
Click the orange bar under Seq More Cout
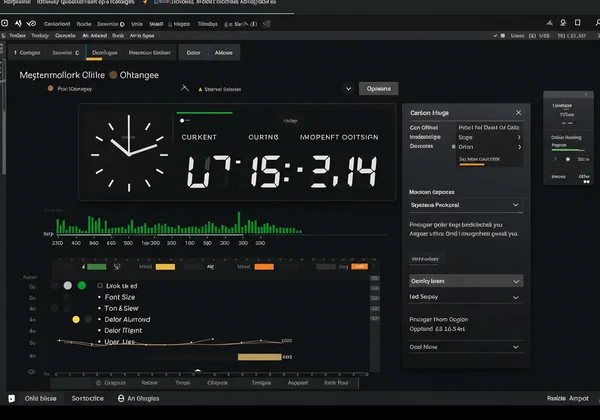tap(472, 164)
